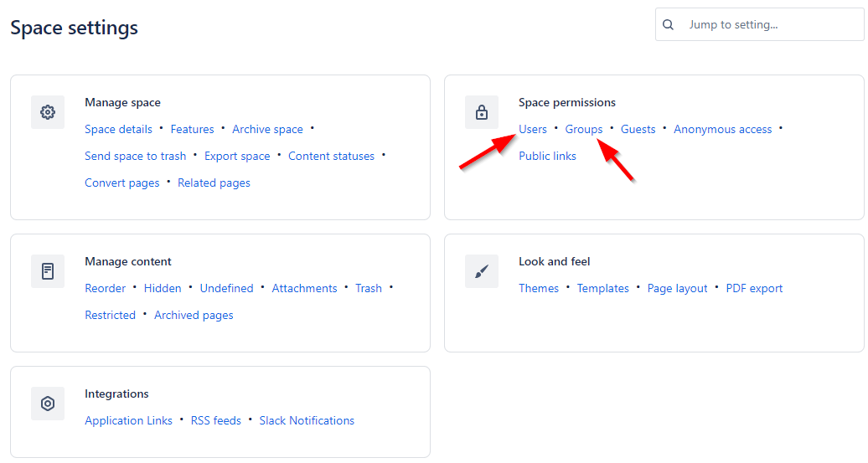Focus the Jump to setting search field
The height and width of the screenshot is (463, 868).
coord(771,25)
